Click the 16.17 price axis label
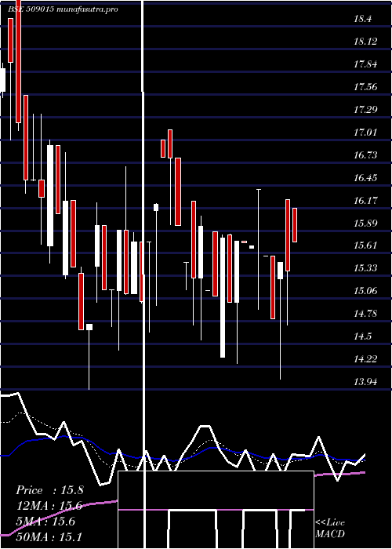Image resolution: width=392 pixels, height=549 pixels. [365, 200]
